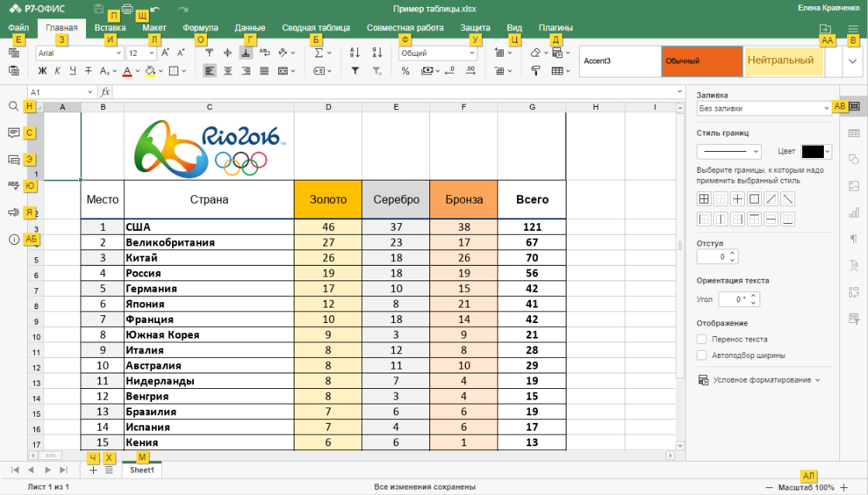Apply the Обычный cell style
Screen dimensions: 868x495
702,61
